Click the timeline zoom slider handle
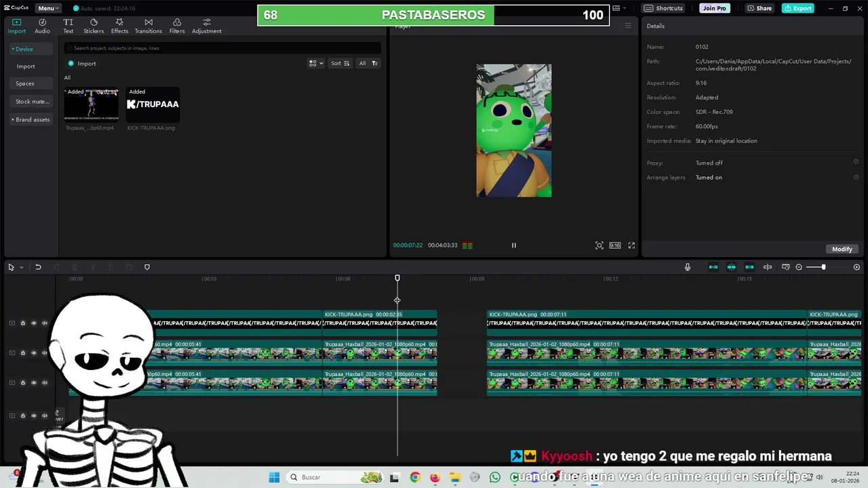 click(824, 267)
